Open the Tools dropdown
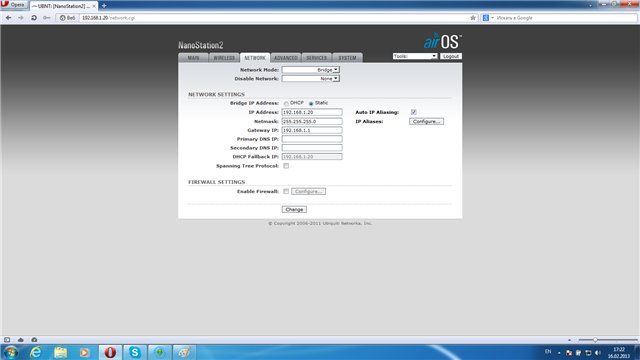The image size is (640, 360). tap(415, 56)
